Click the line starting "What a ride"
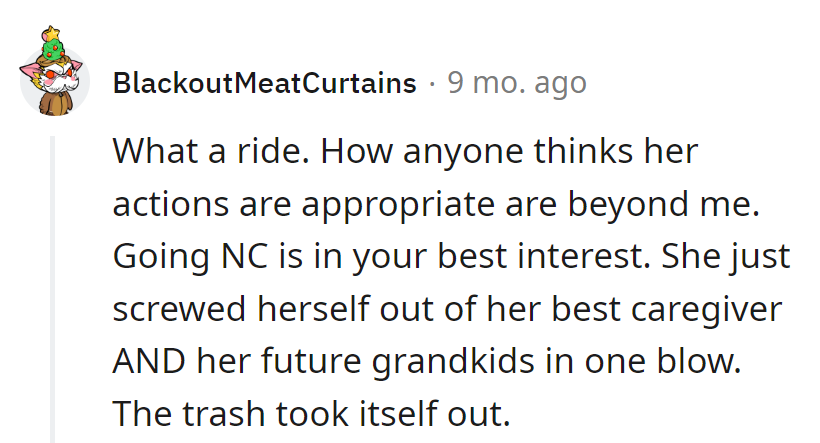The height and width of the screenshot is (443, 820). tap(404, 152)
